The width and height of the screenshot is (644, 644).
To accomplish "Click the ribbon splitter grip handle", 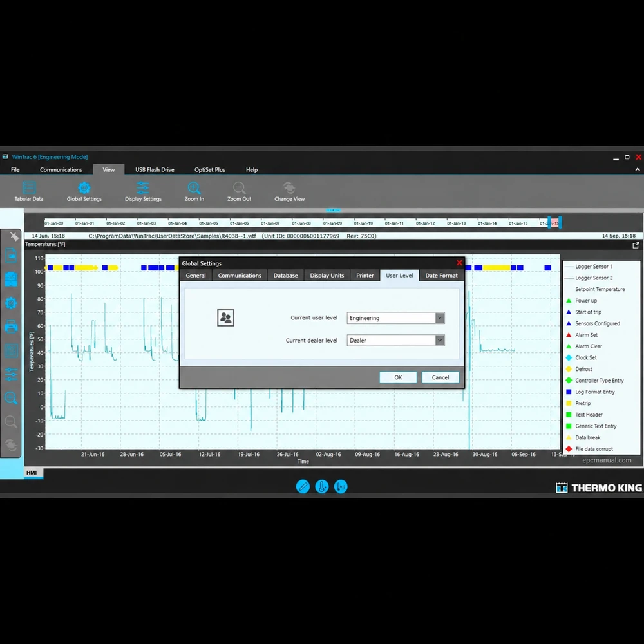I will 333,211.
